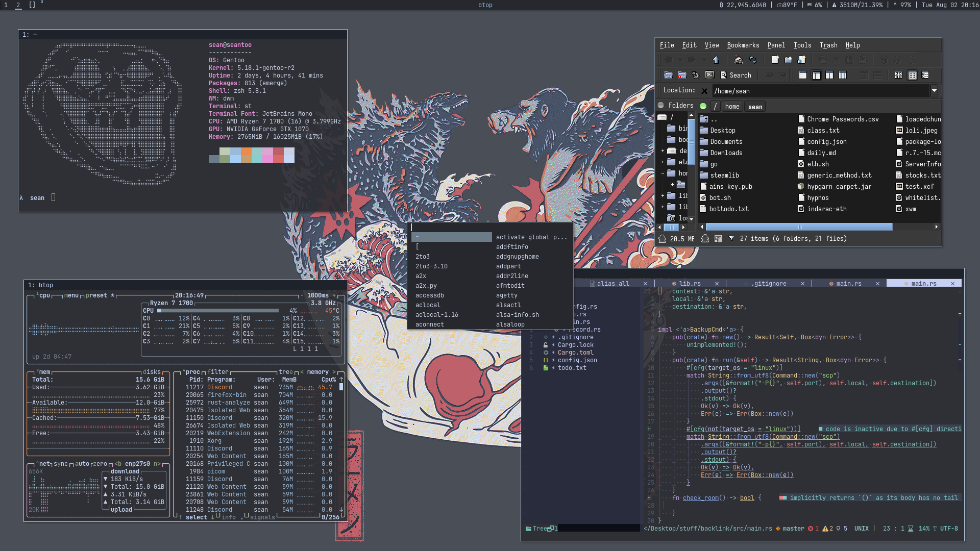Select the hypgarn_carpet.jar archive icon

point(801,186)
